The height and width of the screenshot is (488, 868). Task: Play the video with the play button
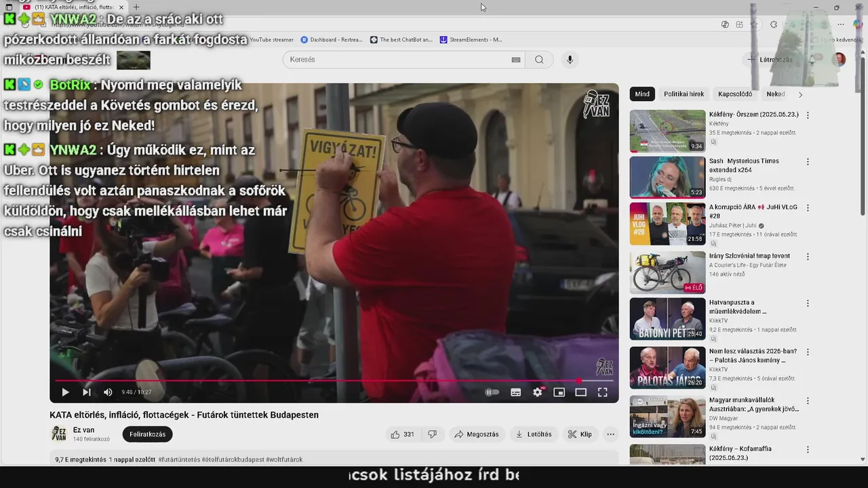[65, 392]
